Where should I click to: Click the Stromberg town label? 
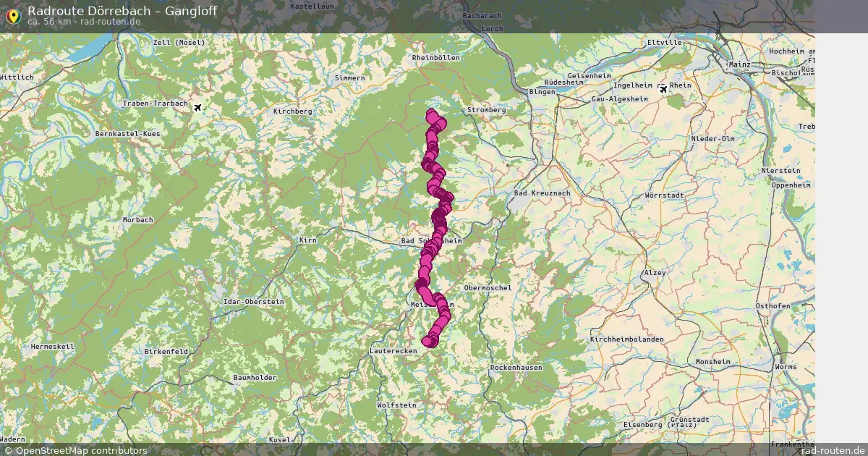[x=487, y=110]
